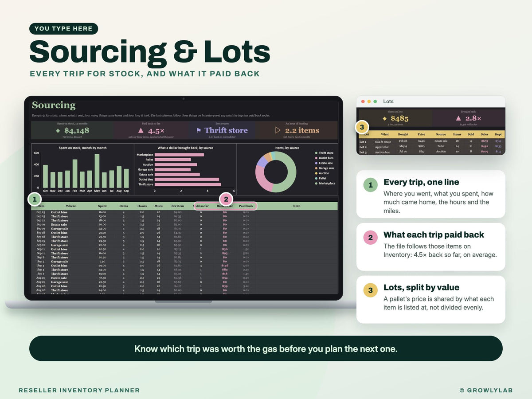This screenshot has width=532, height=399.
Task: Click the Garage sale legend label
Action: click(x=326, y=168)
